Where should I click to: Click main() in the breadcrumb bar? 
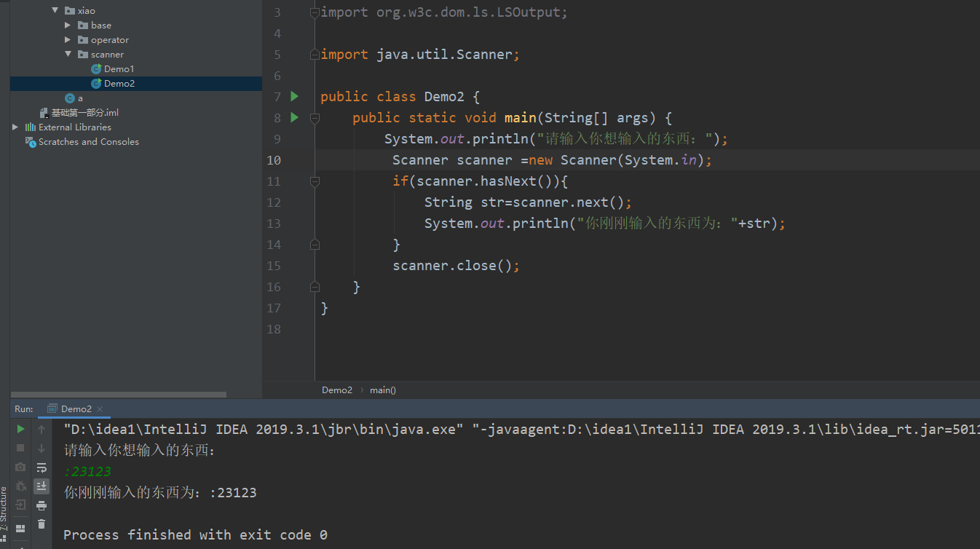[x=383, y=390]
